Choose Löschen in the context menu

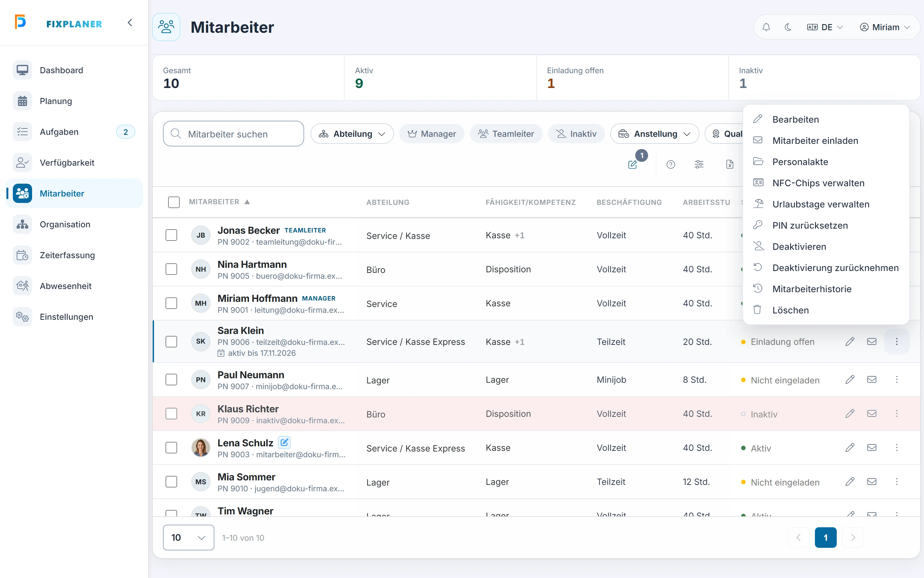[826, 310]
